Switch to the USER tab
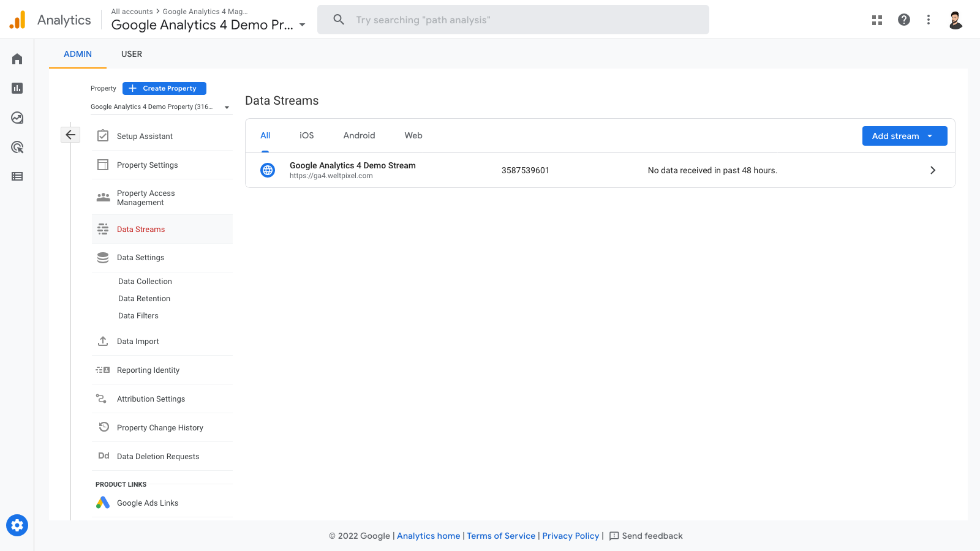 132,54
